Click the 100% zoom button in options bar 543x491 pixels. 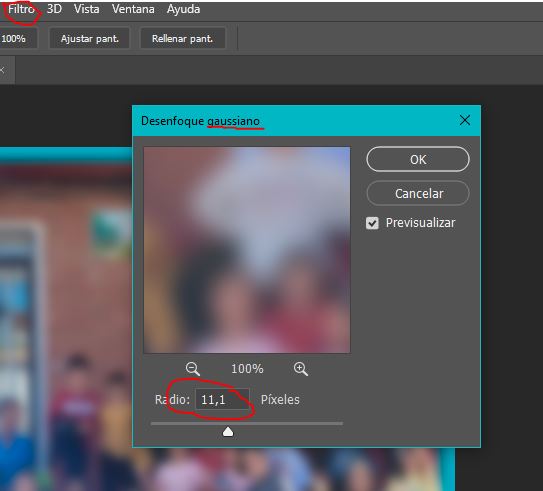[17, 38]
